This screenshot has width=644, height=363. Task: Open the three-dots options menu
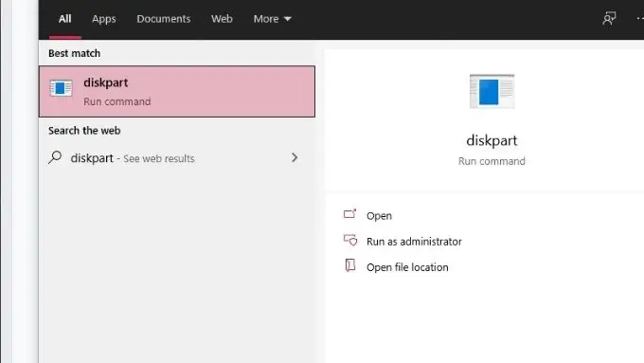coord(640,18)
